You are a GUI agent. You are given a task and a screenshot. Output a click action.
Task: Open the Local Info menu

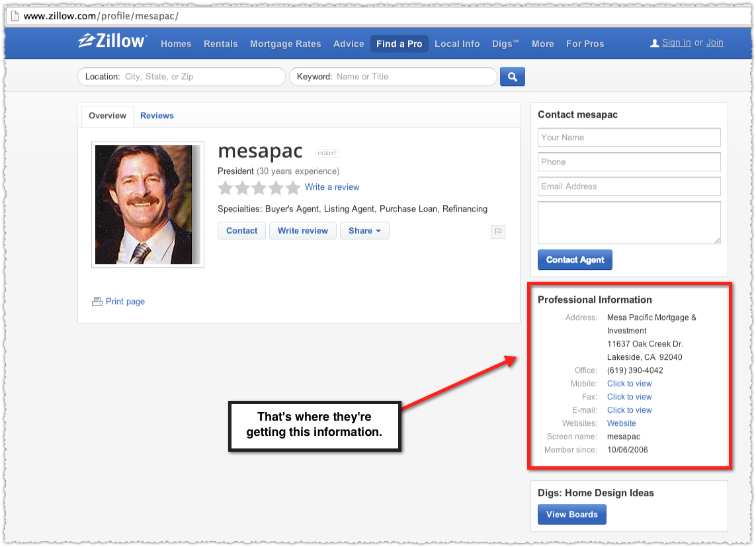pos(457,44)
